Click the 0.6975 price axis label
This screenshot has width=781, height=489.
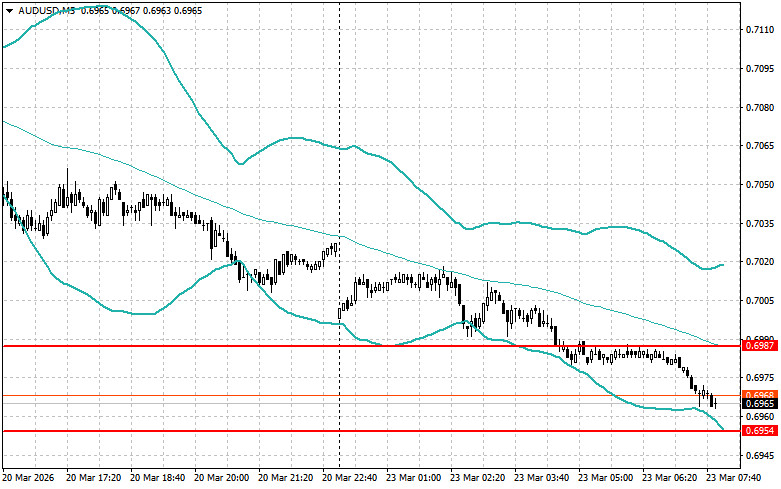coord(760,378)
